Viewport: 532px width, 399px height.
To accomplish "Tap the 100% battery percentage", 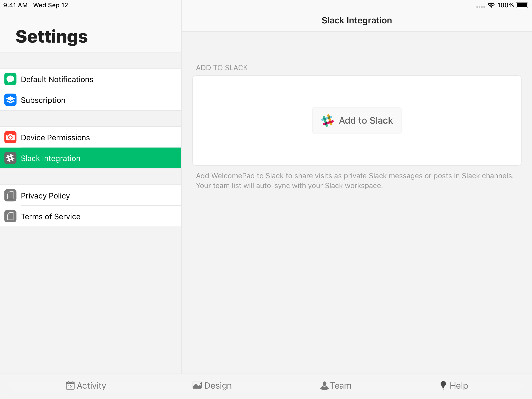I will (x=506, y=5).
